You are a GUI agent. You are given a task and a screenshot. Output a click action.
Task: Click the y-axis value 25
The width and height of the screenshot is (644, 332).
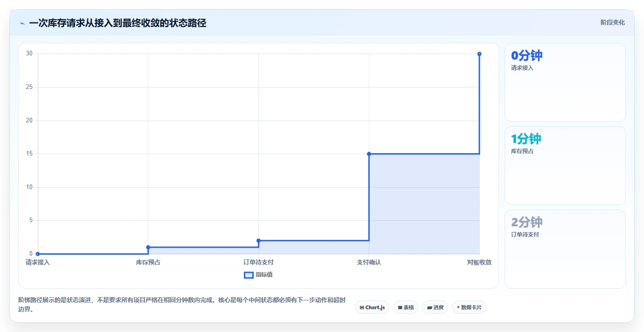pyautogui.click(x=29, y=87)
